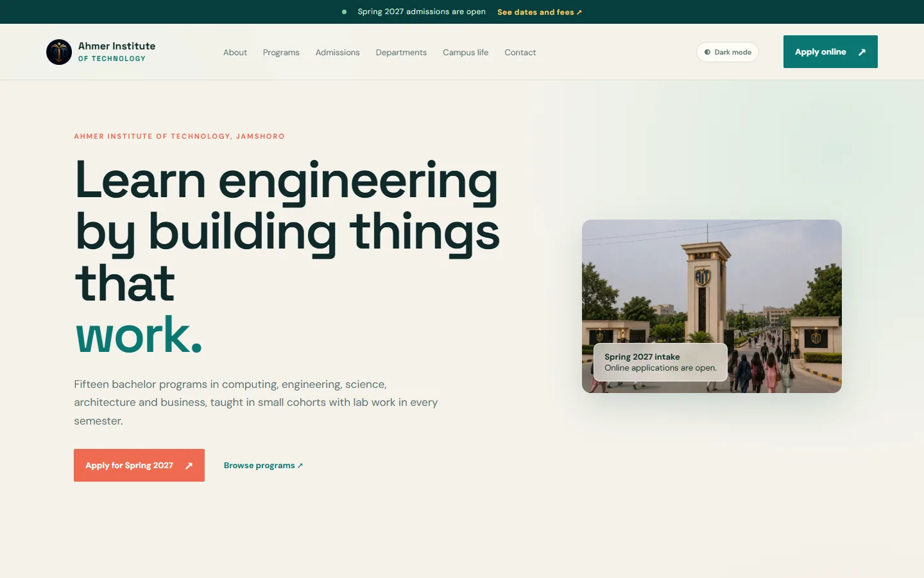
Task: Open the Contact page
Action: 520,53
